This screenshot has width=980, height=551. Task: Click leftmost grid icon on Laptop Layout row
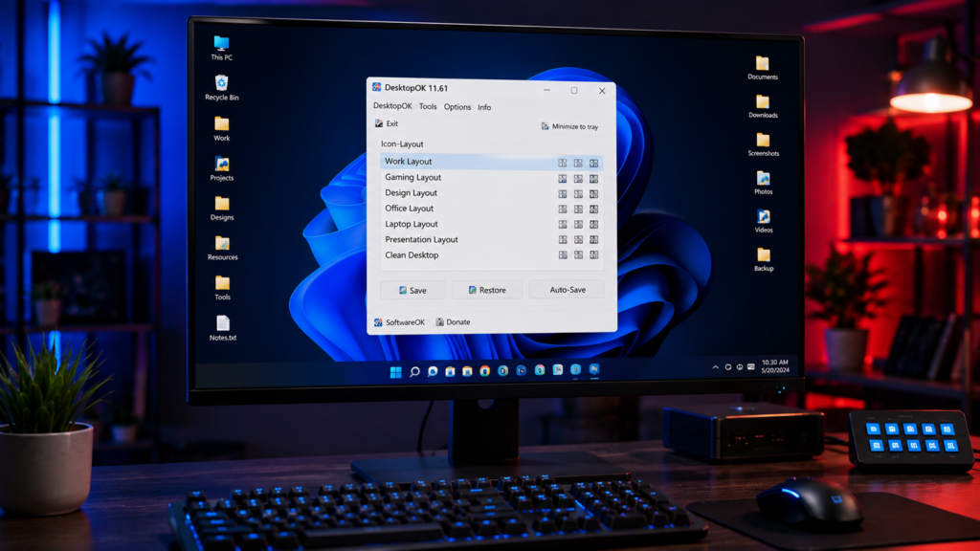563,224
